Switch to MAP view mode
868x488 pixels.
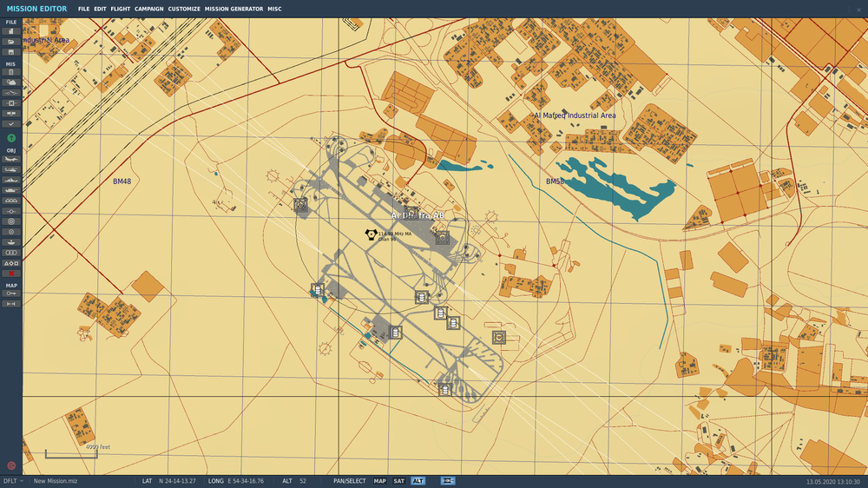point(380,481)
